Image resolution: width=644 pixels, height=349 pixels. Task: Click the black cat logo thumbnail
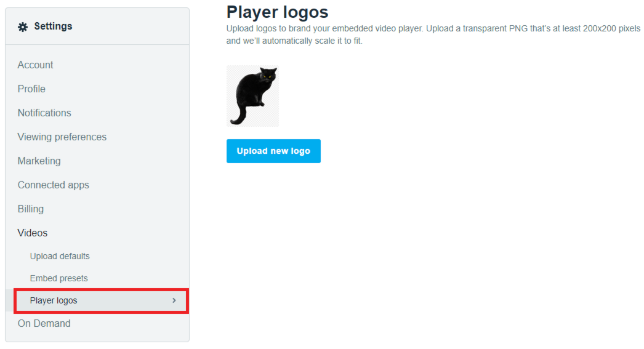[252, 96]
